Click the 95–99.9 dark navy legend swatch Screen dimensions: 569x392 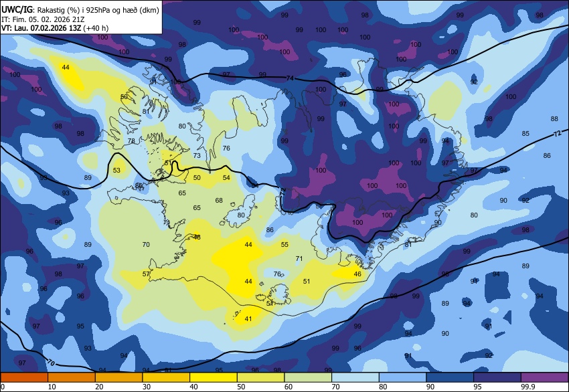point(497,377)
